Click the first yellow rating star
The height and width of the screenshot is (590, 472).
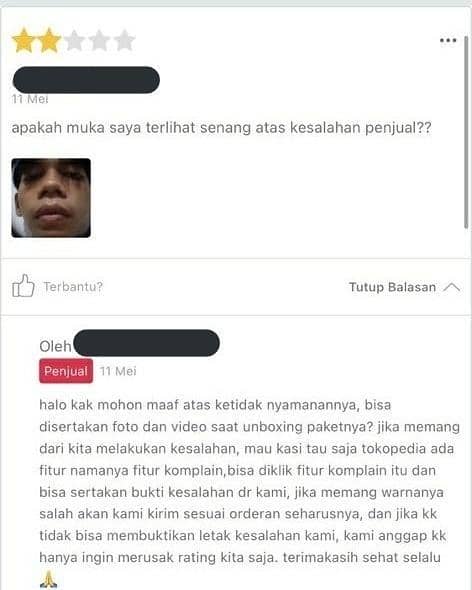(24, 40)
